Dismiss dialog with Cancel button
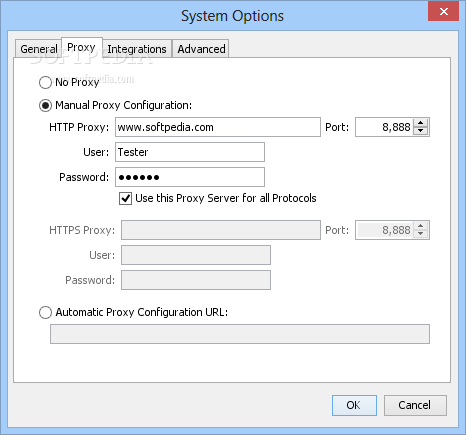Screen dimensions: 466x435 click(x=415, y=405)
